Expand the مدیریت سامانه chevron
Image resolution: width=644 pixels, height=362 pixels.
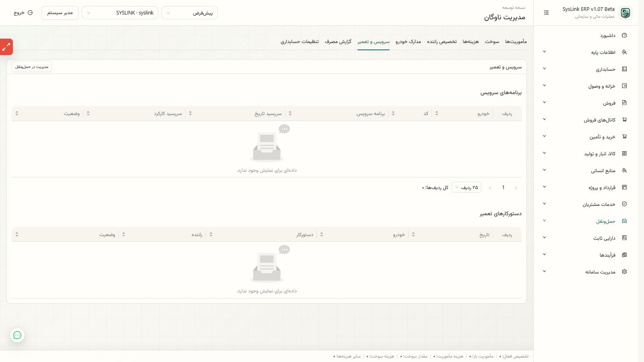point(545,271)
